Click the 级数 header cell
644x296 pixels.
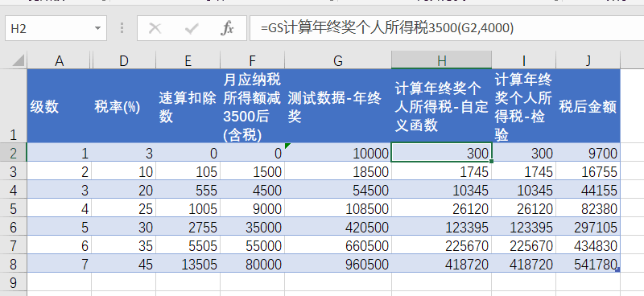tap(59, 106)
